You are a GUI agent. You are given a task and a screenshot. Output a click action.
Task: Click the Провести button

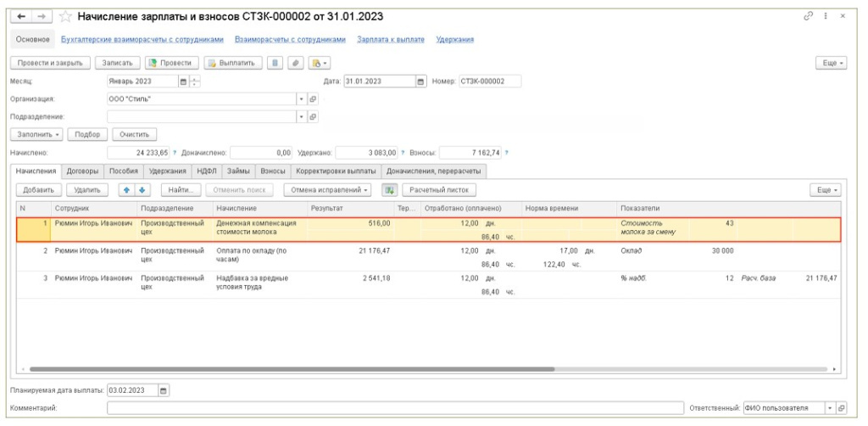coord(171,63)
